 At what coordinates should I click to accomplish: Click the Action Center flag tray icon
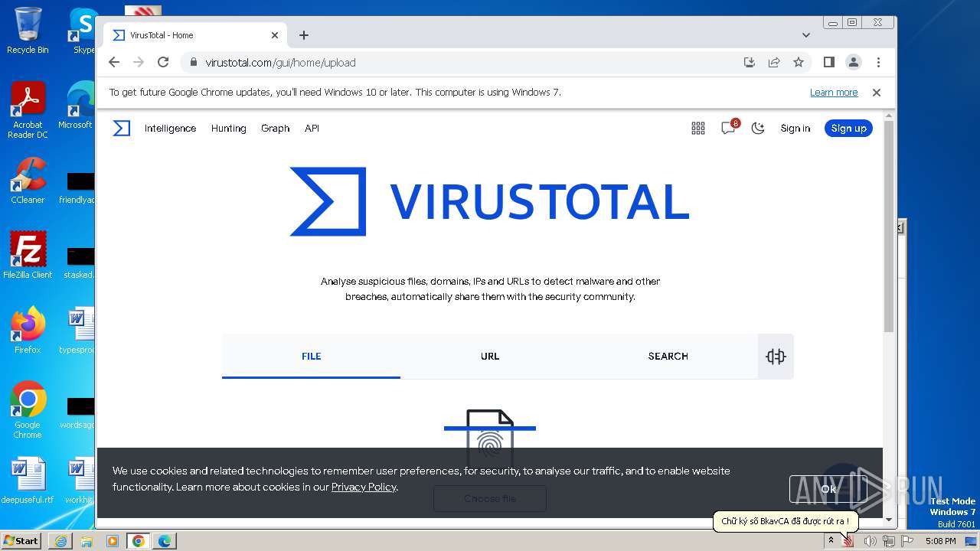click(x=908, y=541)
